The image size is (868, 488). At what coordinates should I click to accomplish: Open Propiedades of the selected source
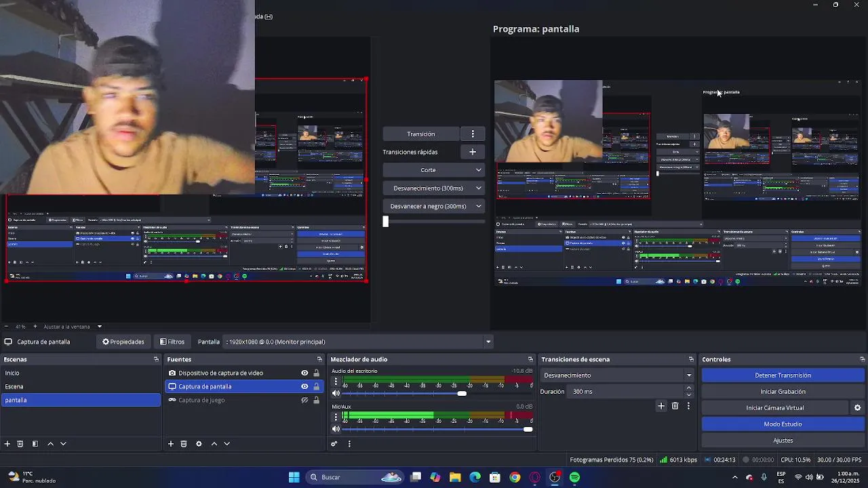click(x=123, y=342)
